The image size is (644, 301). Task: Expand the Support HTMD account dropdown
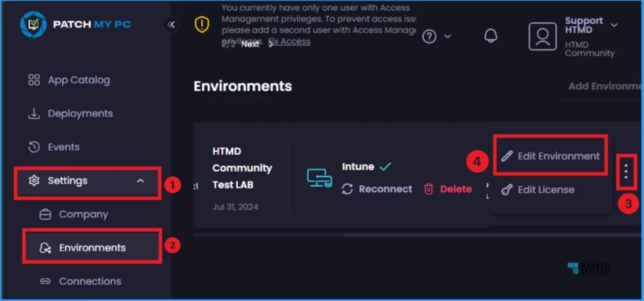click(614, 25)
